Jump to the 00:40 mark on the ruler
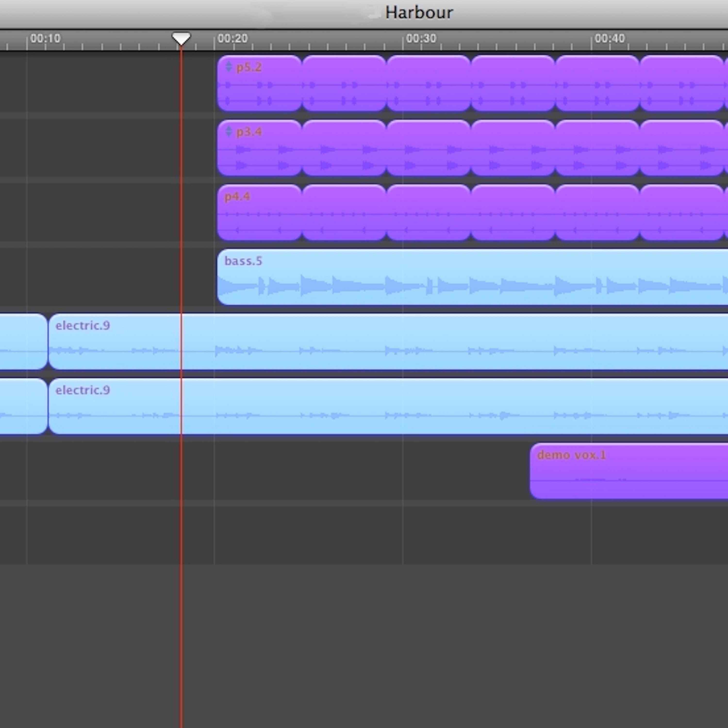 click(x=610, y=38)
